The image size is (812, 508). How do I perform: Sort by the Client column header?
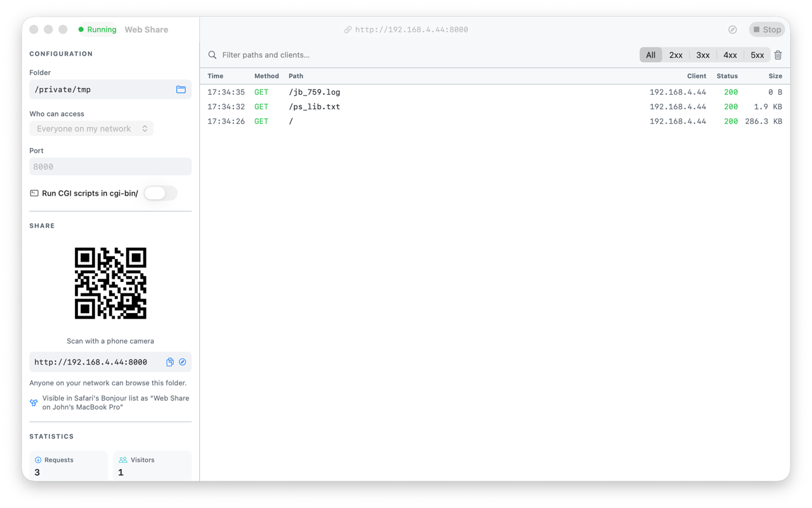coord(697,76)
